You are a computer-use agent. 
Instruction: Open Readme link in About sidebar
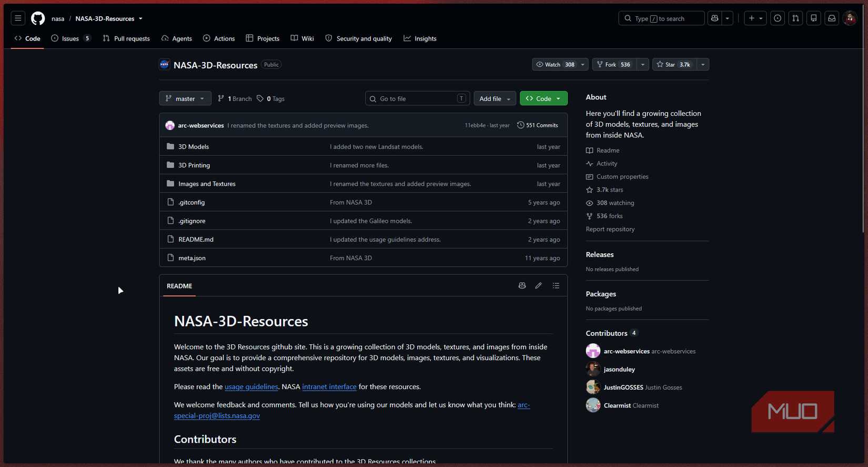click(603, 150)
